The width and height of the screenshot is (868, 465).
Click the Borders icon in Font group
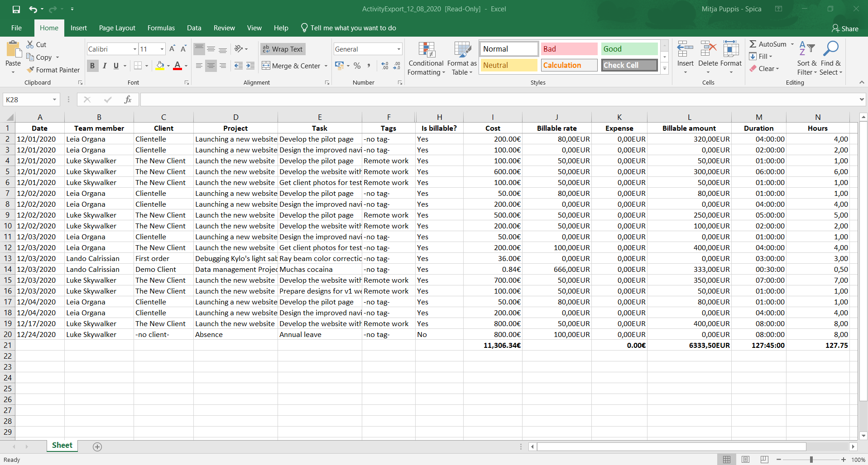(138, 66)
